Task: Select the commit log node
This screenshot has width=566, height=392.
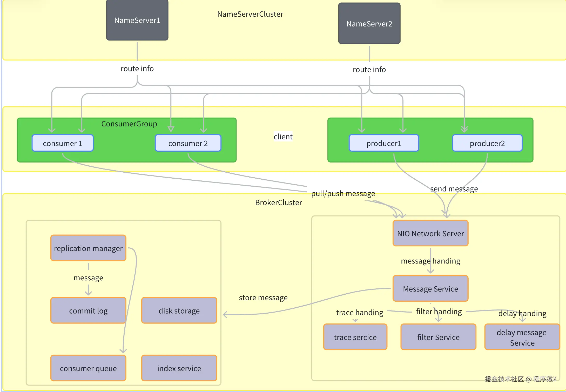Action: (x=88, y=310)
